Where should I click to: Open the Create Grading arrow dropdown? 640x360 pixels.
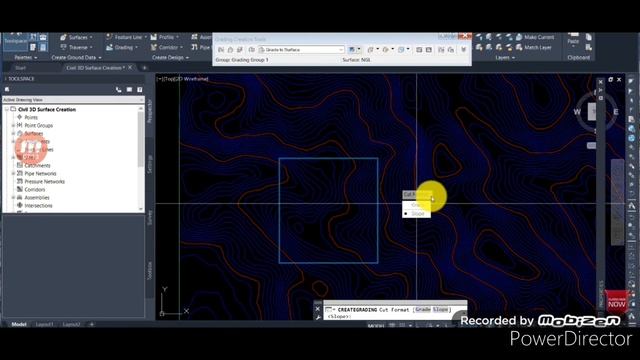pyautogui.click(x=359, y=50)
